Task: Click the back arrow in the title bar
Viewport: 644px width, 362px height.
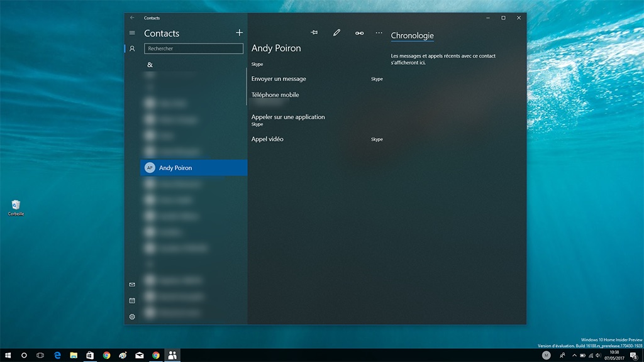Action: 132,18
